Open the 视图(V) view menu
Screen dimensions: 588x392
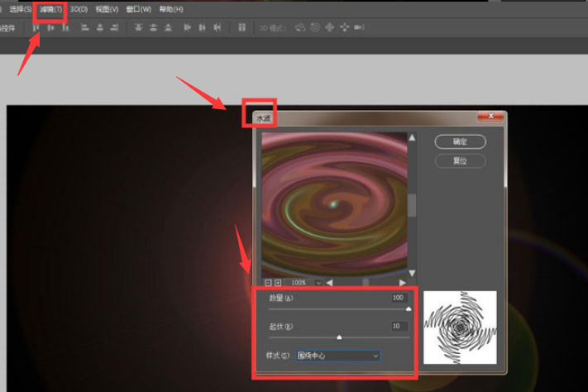point(107,9)
